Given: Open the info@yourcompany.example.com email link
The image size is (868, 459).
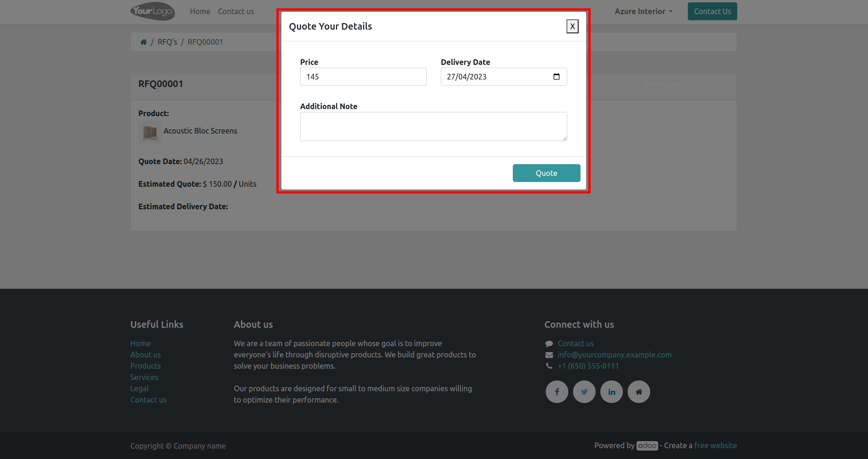Looking at the screenshot, I should point(614,355).
